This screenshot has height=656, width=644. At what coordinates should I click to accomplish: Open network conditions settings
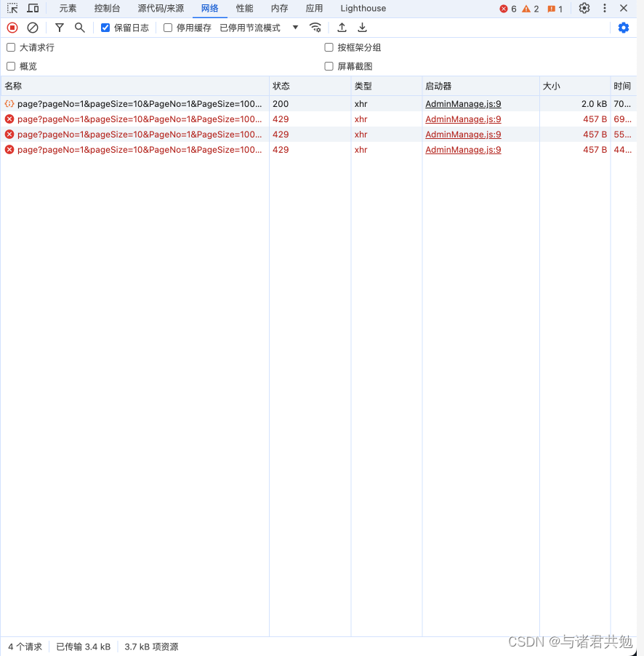315,27
